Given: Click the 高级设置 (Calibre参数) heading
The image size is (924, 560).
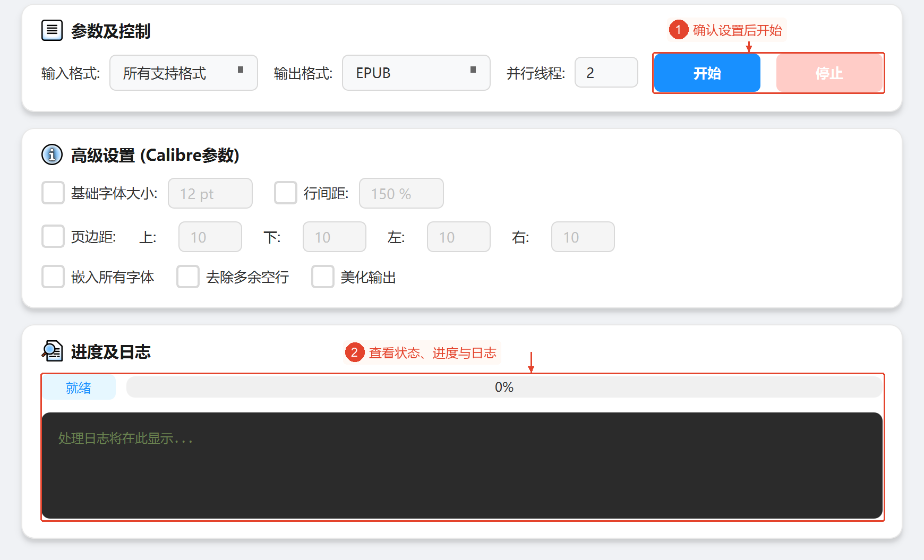Looking at the screenshot, I should tap(155, 155).
